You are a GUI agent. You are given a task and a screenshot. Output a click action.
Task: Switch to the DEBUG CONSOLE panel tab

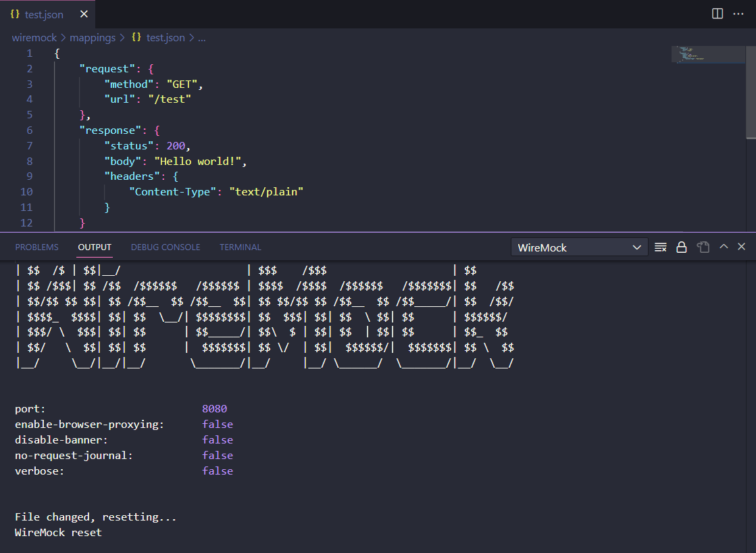click(166, 247)
